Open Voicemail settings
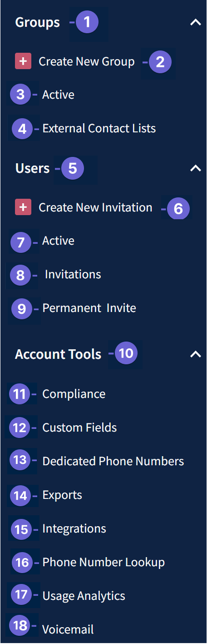207x644 pixels. point(68,629)
